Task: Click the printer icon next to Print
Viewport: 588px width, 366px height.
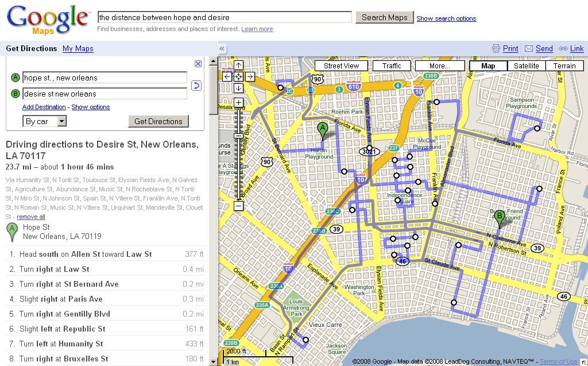Action: (x=496, y=49)
